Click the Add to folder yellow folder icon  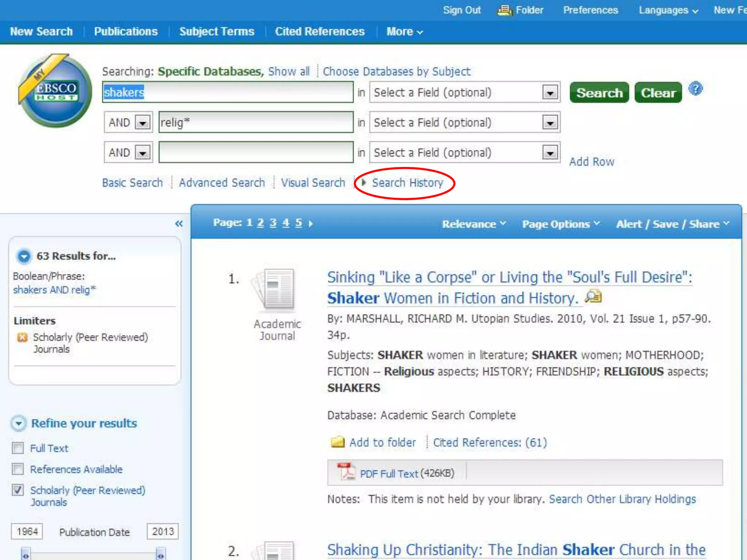pos(337,442)
